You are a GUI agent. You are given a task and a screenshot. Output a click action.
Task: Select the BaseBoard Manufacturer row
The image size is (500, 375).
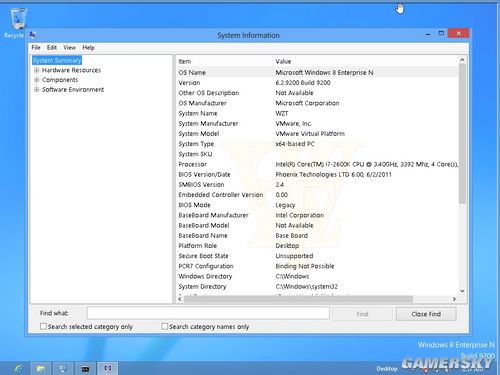(317, 215)
